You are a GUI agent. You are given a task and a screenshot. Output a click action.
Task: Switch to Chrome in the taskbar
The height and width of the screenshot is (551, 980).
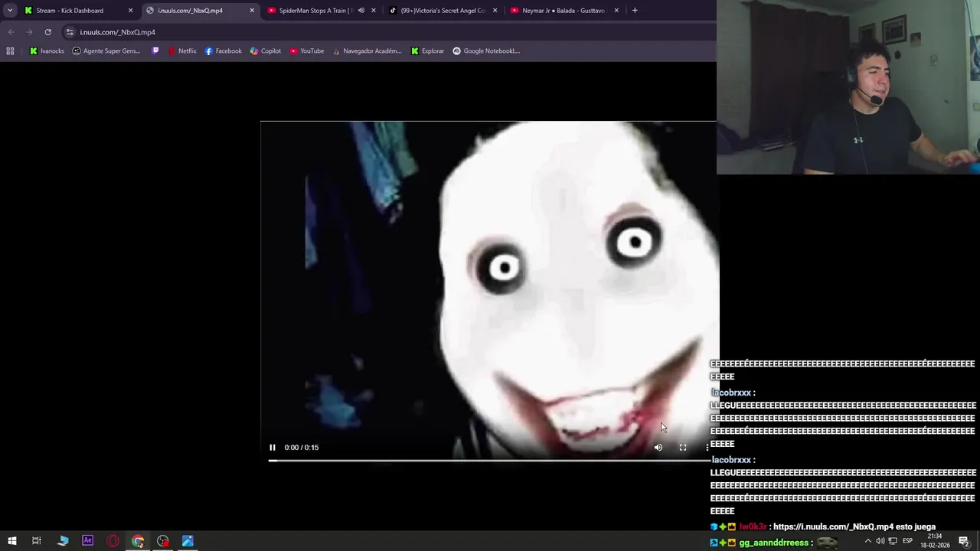138,541
